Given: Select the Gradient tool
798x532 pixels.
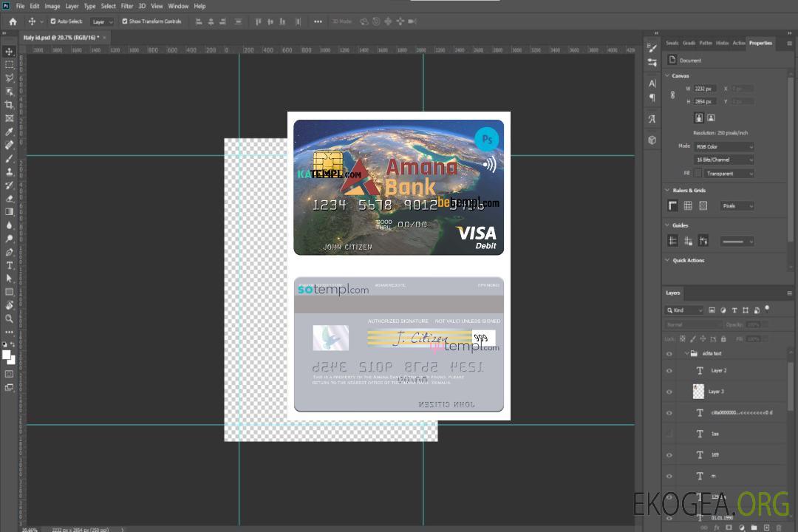Looking at the screenshot, I should point(9,212).
